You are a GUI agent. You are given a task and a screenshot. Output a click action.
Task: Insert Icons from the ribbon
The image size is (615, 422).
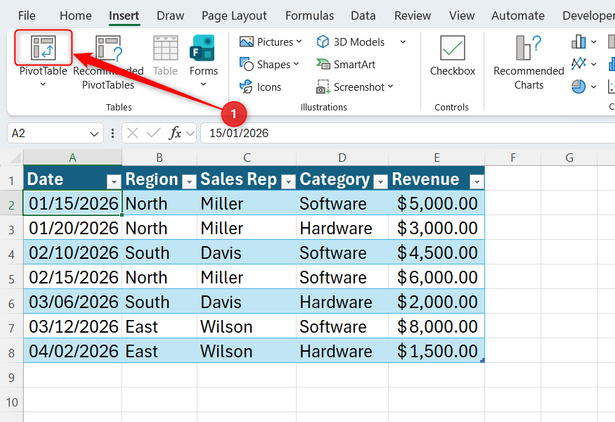pyautogui.click(x=260, y=87)
